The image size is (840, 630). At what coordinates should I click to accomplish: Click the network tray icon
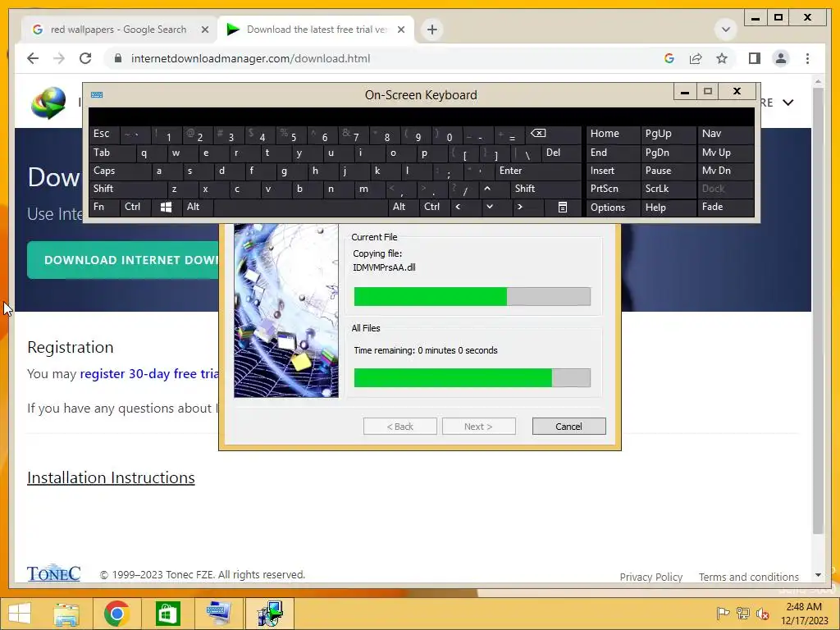(x=742, y=614)
